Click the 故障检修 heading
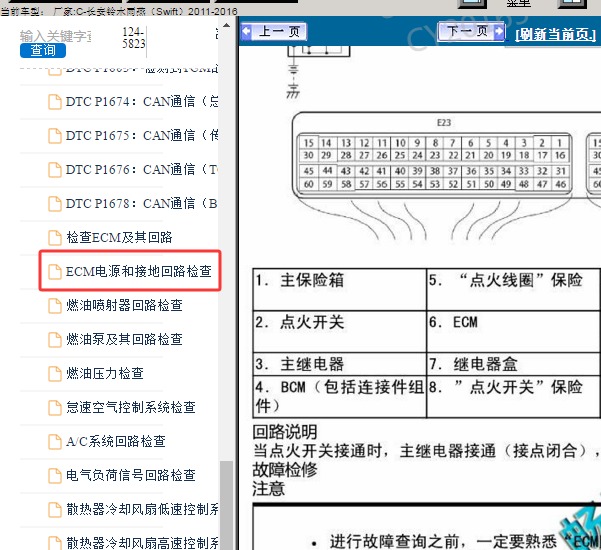 click(x=285, y=470)
